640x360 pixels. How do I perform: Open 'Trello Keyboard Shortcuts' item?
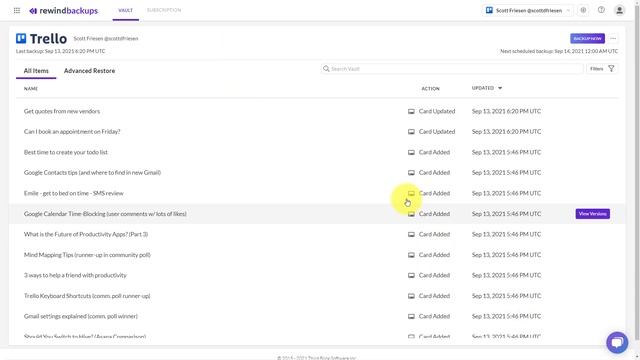tap(87, 296)
